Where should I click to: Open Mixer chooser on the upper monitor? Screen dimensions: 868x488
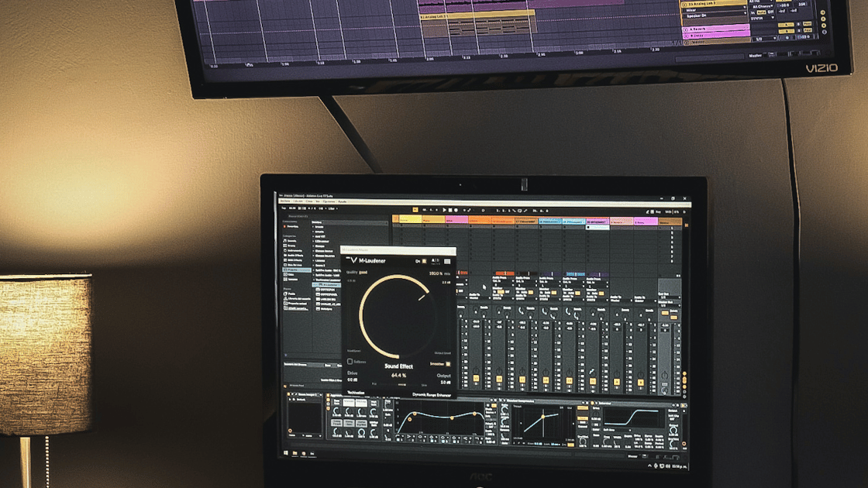pos(714,10)
